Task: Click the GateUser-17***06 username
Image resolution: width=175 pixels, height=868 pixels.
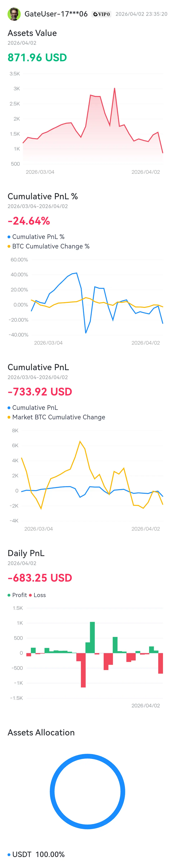Action: coord(56,14)
